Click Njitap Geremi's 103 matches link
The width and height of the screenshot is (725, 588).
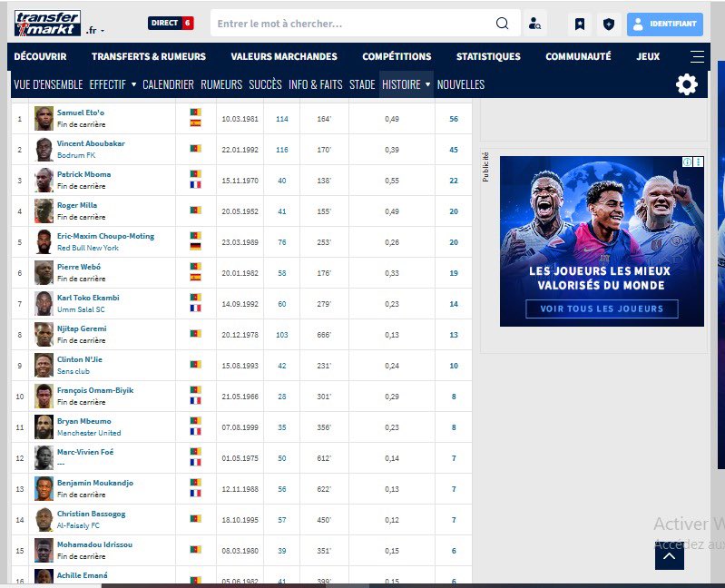282,335
